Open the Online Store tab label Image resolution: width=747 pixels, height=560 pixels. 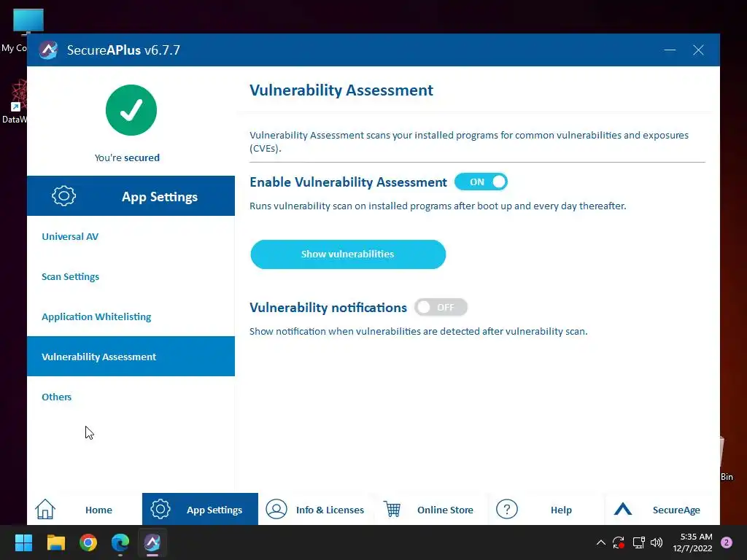point(446,510)
